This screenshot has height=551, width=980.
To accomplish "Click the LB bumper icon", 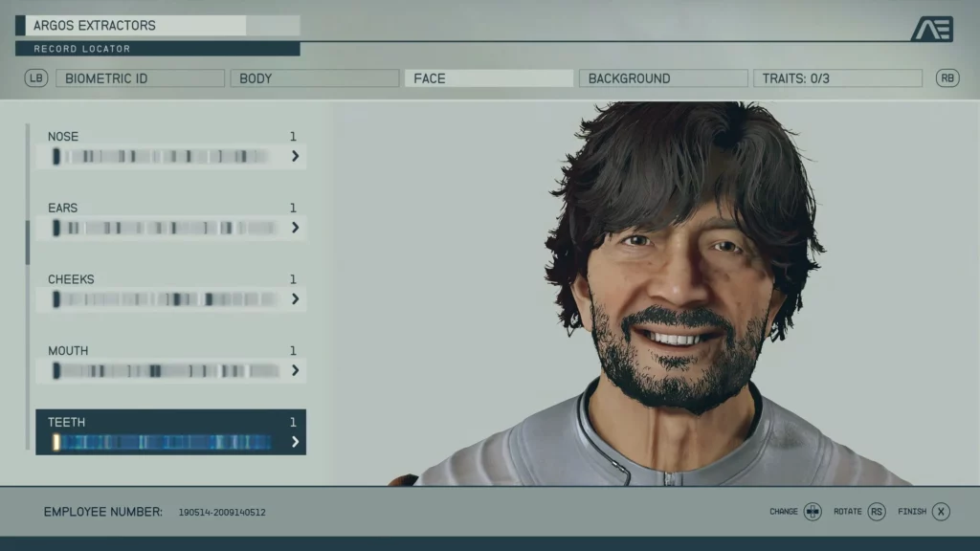I will 35,78.
